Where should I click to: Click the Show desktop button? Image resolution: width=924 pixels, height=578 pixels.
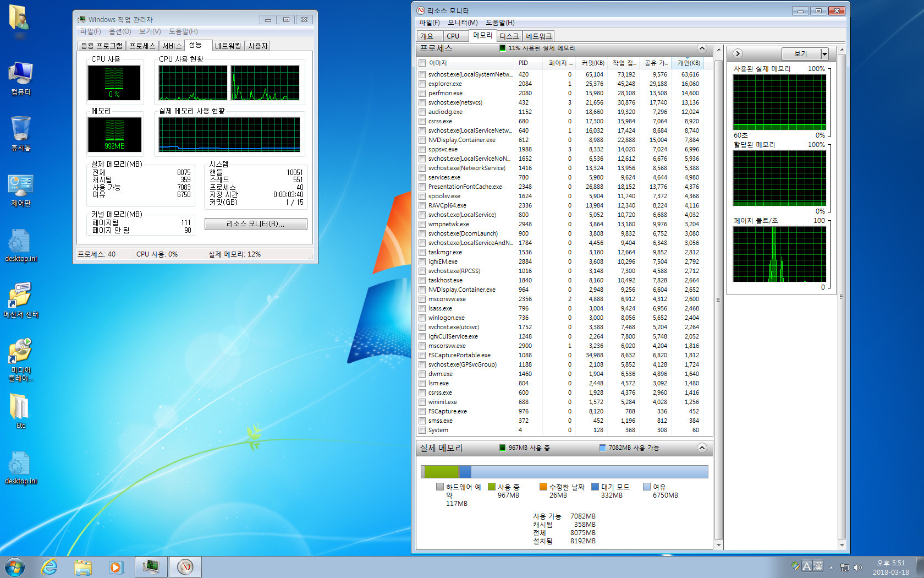pos(920,567)
